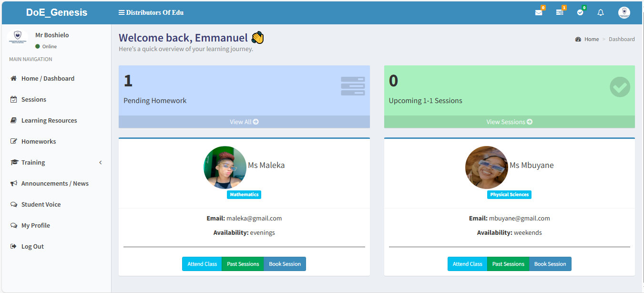Screen dimensions: 644x293
Task: Click the Home breadcrumb link
Action: 591,39
